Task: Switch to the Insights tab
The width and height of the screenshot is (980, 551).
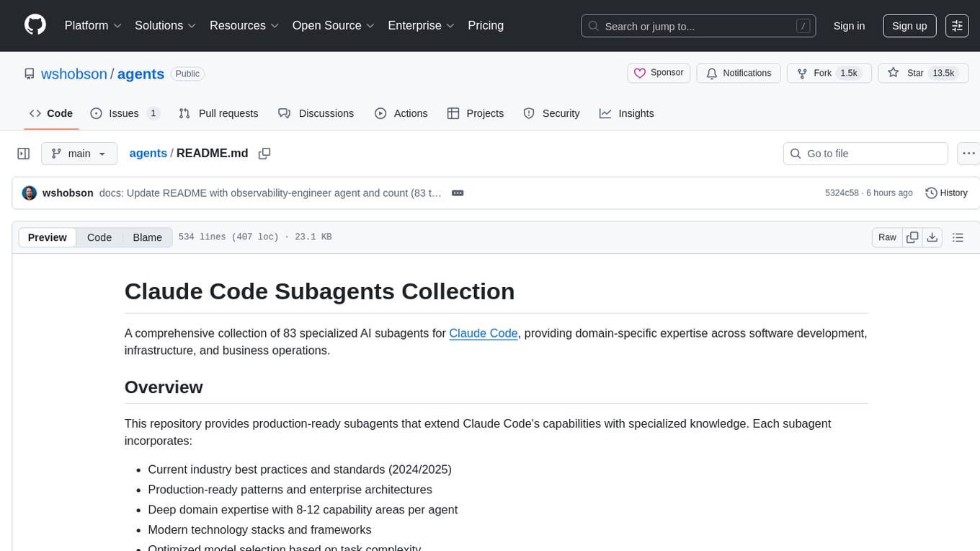Action: click(626, 113)
